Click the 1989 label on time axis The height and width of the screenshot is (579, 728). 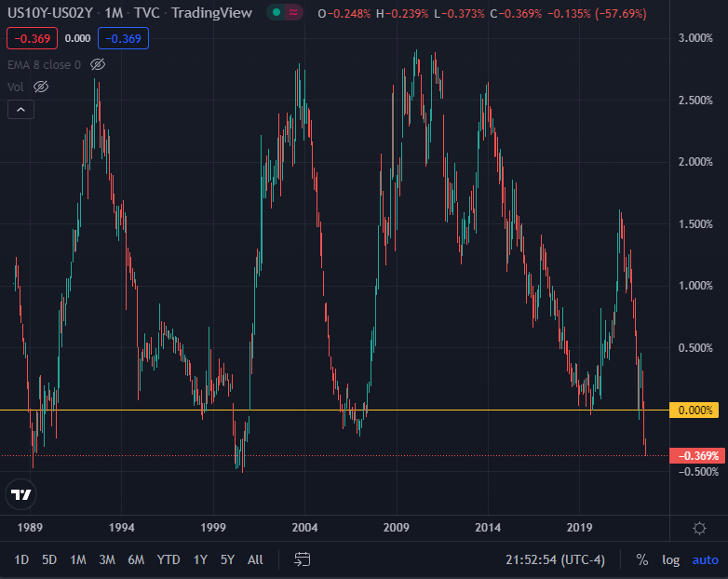click(x=30, y=528)
